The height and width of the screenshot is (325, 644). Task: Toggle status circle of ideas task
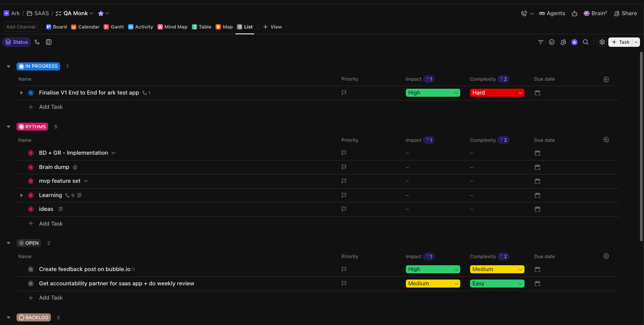[31, 209]
